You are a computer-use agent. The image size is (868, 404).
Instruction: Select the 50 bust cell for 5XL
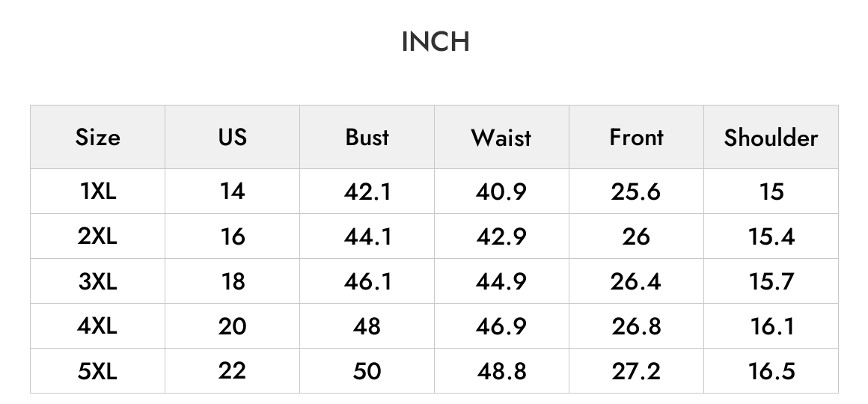tap(367, 371)
